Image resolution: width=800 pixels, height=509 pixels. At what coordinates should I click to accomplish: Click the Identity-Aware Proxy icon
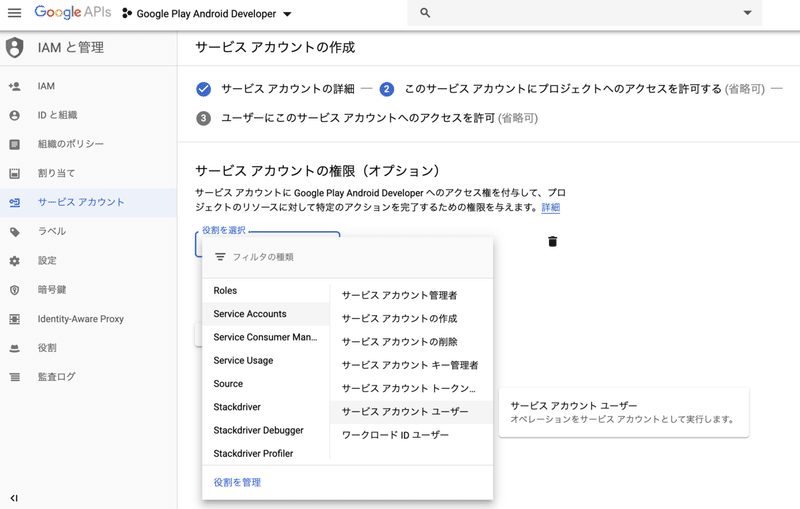click(15, 319)
